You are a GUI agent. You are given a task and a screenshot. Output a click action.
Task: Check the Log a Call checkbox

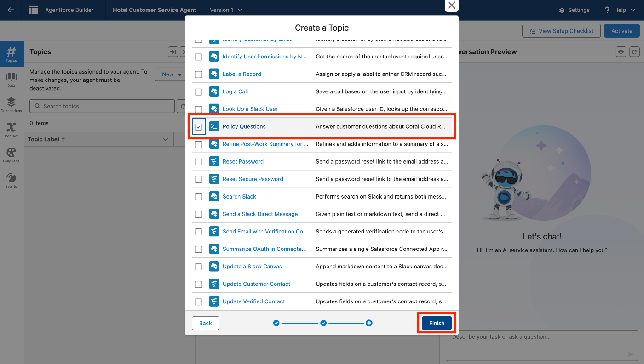pyautogui.click(x=199, y=92)
